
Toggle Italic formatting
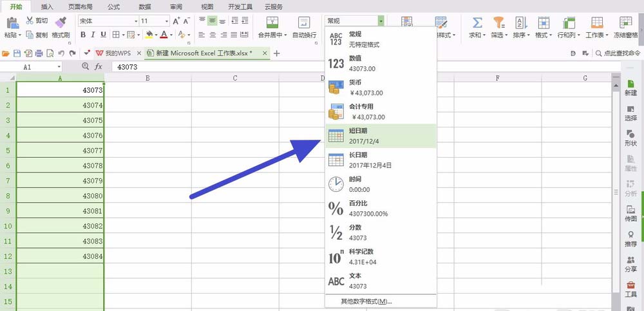(93, 35)
